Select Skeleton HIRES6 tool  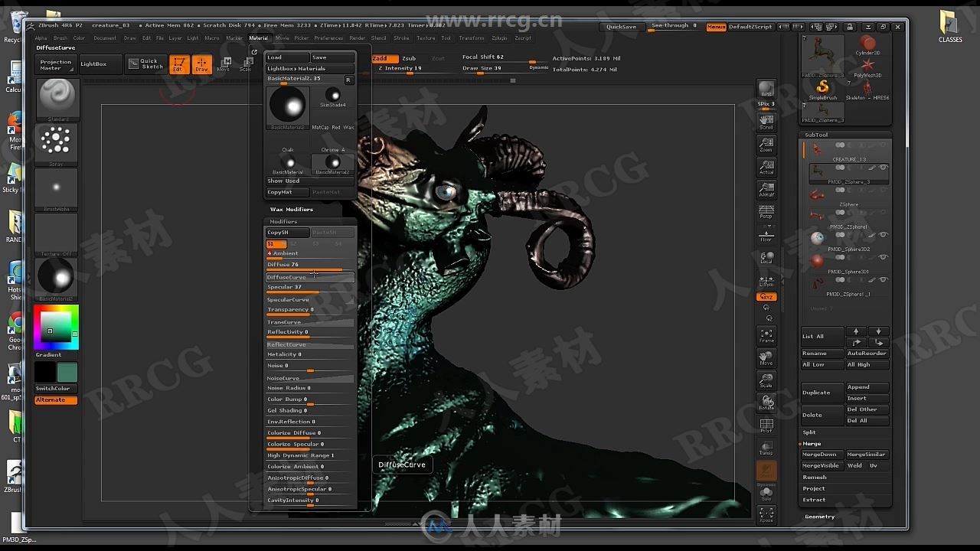tap(867, 90)
